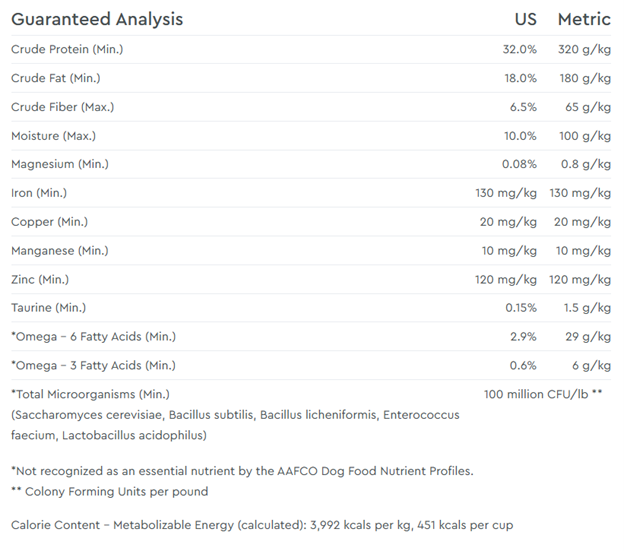This screenshot has width=624, height=551.
Task: Select the Magnesium (Min.) row label
Action: 60,164
